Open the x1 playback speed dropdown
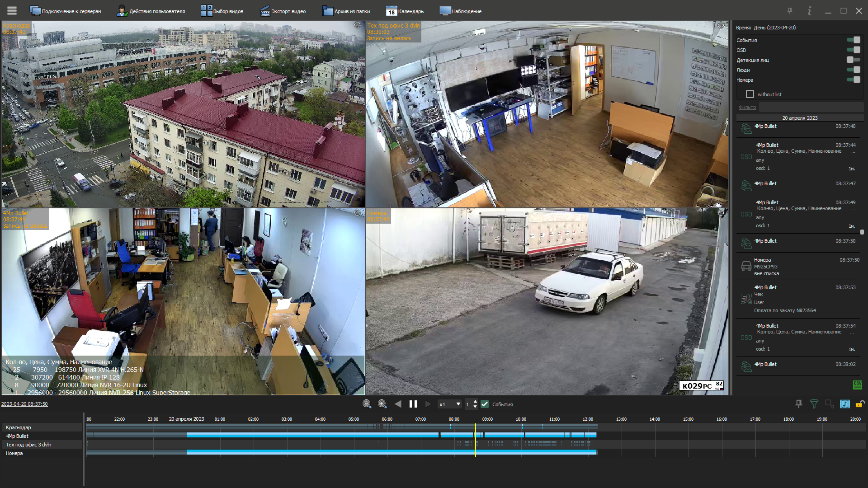This screenshot has height=488, width=868. 450,404
